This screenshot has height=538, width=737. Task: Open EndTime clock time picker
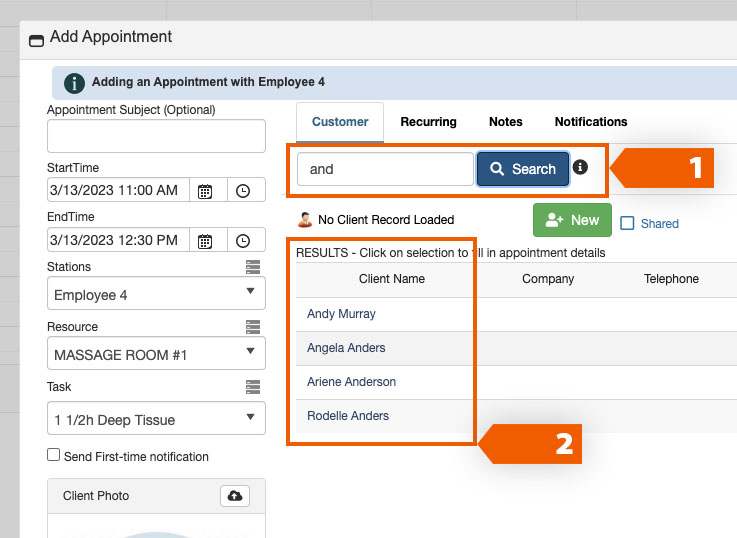243,240
